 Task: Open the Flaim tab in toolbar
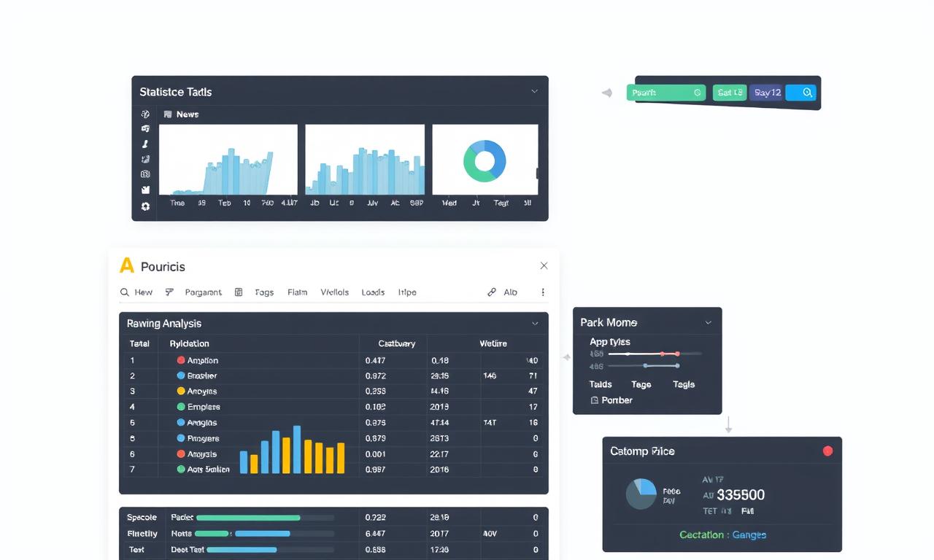click(x=297, y=292)
